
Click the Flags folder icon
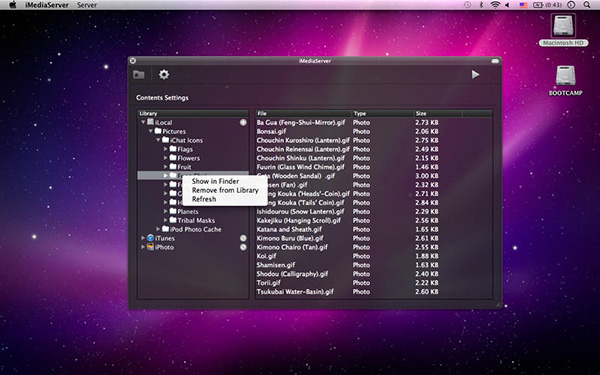coord(173,148)
